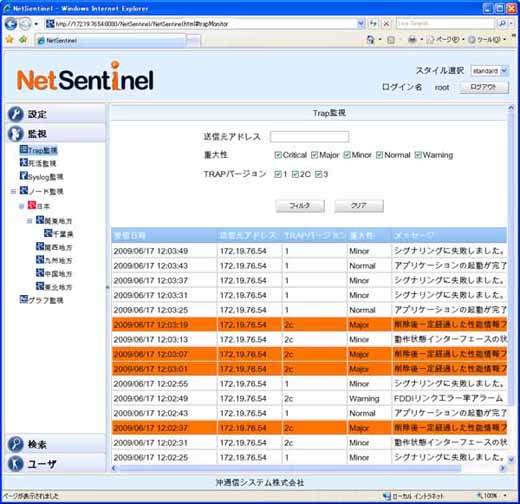
Task: Click the trap row 2009/06/17 12:02:49 Warning
Action: point(309,398)
